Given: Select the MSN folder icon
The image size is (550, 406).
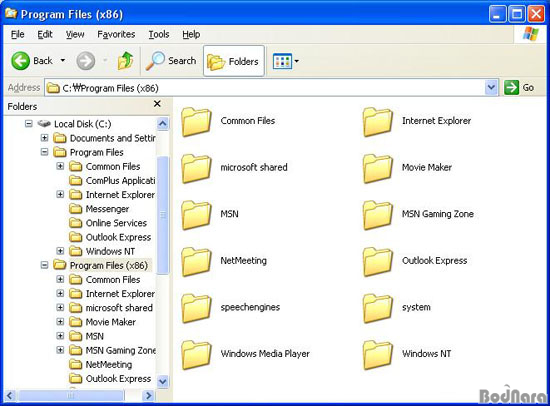Looking at the screenshot, I should click(196, 215).
